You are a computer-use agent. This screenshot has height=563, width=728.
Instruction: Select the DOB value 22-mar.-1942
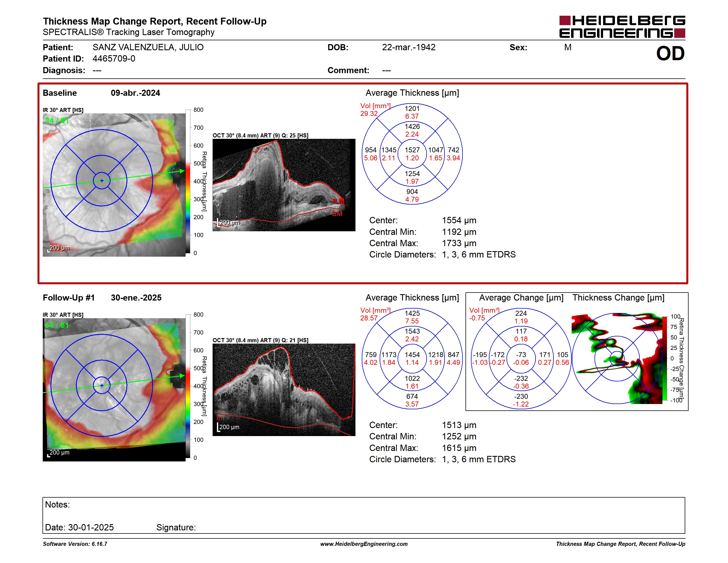pos(409,47)
